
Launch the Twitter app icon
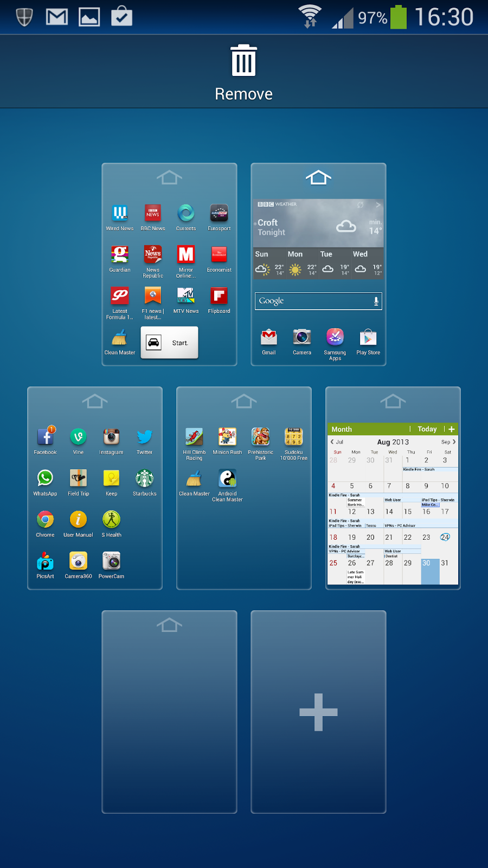(x=145, y=437)
